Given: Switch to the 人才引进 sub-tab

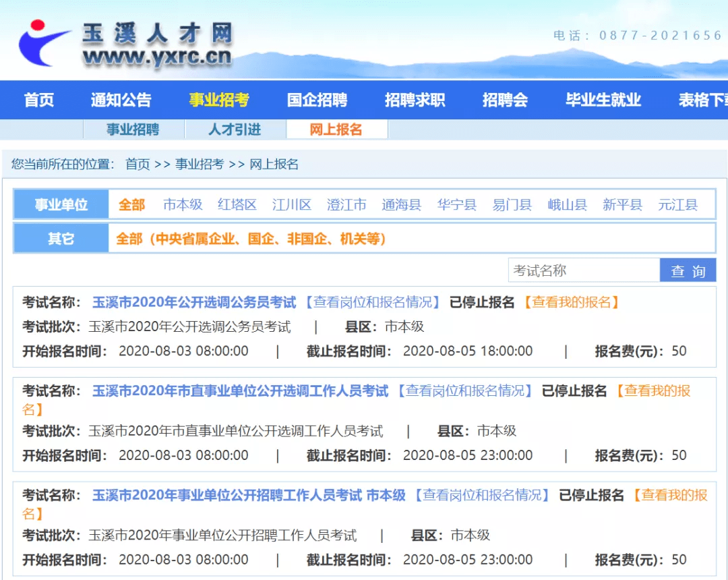Looking at the screenshot, I should (235, 129).
